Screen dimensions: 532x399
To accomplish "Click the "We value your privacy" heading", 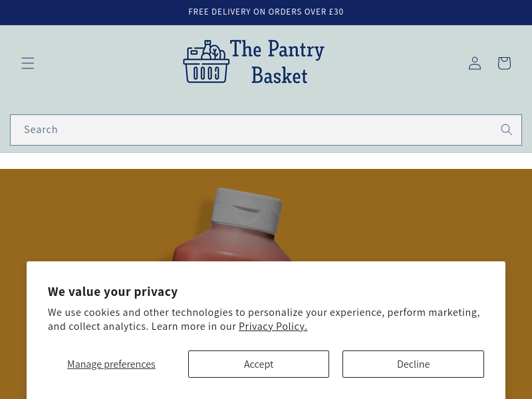I will click(112, 292).
